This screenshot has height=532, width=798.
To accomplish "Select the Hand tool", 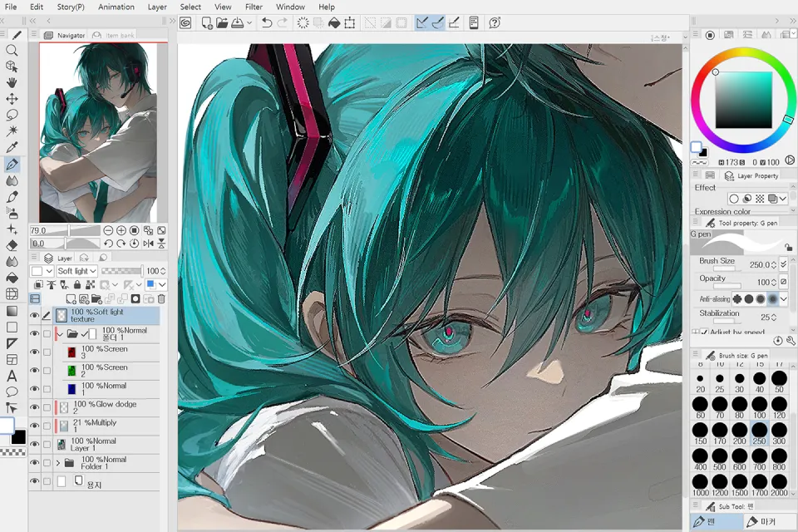I will 12,82.
